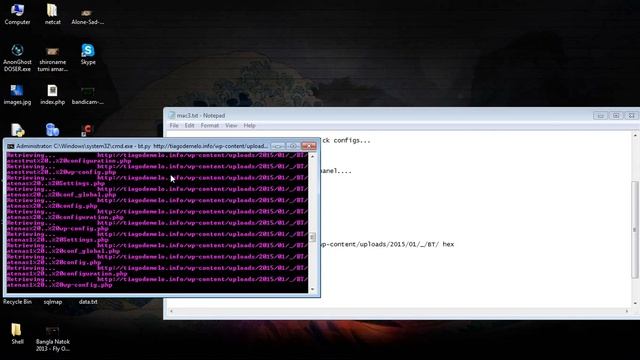640x360 pixels.
Task: Click the Notepad window title text
Action: coord(201,116)
